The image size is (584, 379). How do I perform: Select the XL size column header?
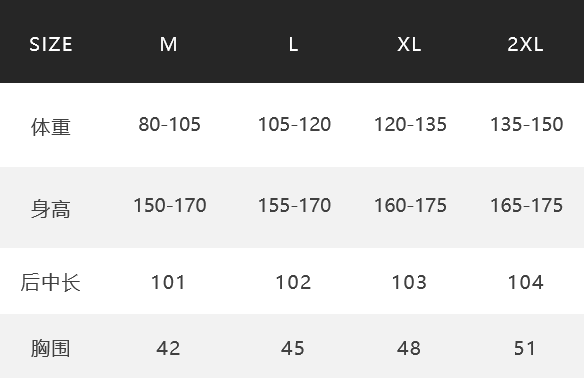click(x=409, y=44)
